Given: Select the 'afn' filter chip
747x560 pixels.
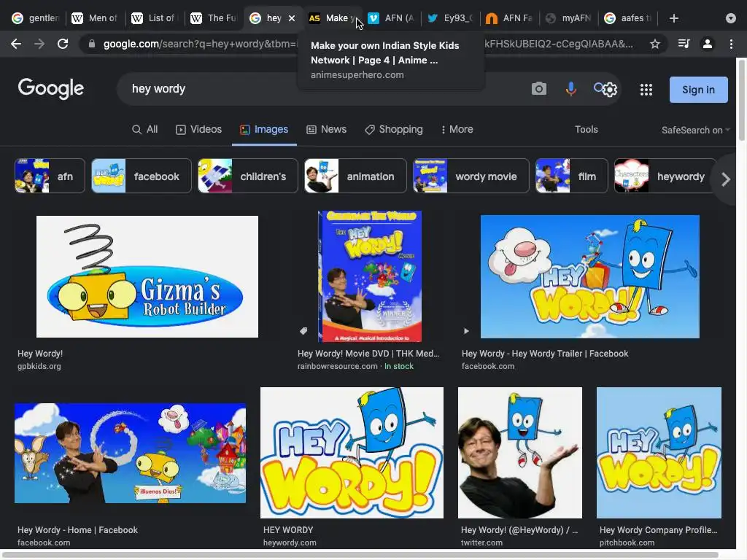Looking at the screenshot, I should tap(50, 176).
